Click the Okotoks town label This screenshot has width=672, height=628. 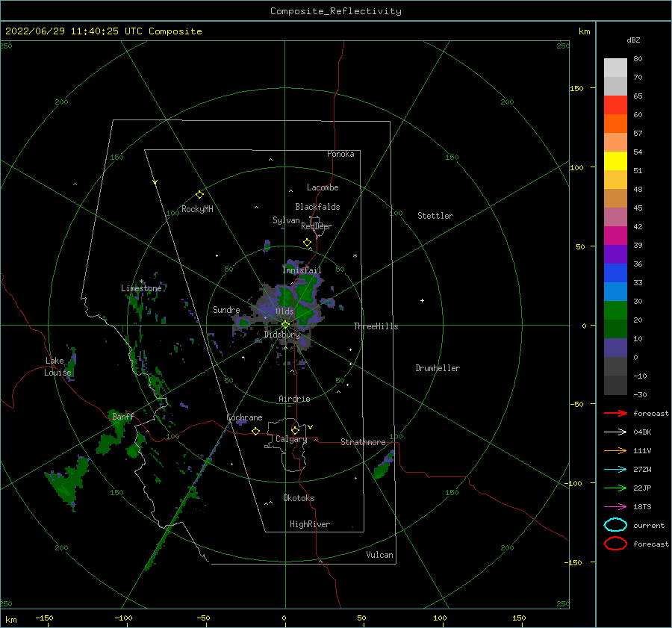click(299, 498)
